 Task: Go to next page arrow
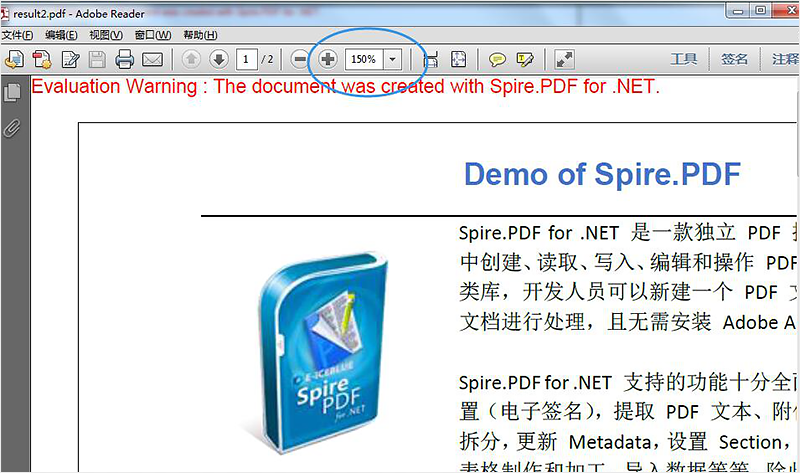coord(219,60)
